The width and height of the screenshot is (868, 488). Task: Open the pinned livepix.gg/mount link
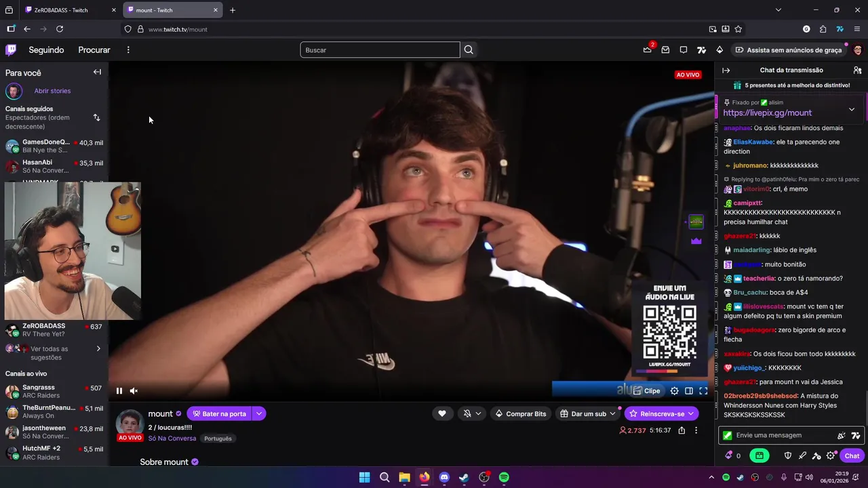point(767,113)
